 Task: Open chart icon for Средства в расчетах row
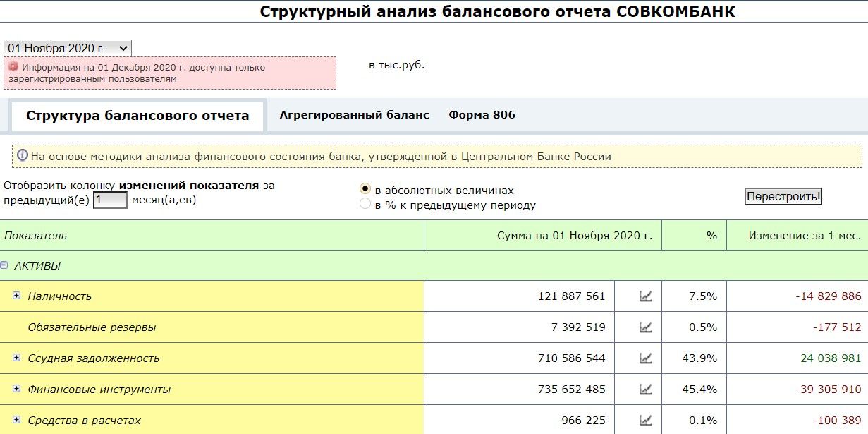point(645,421)
